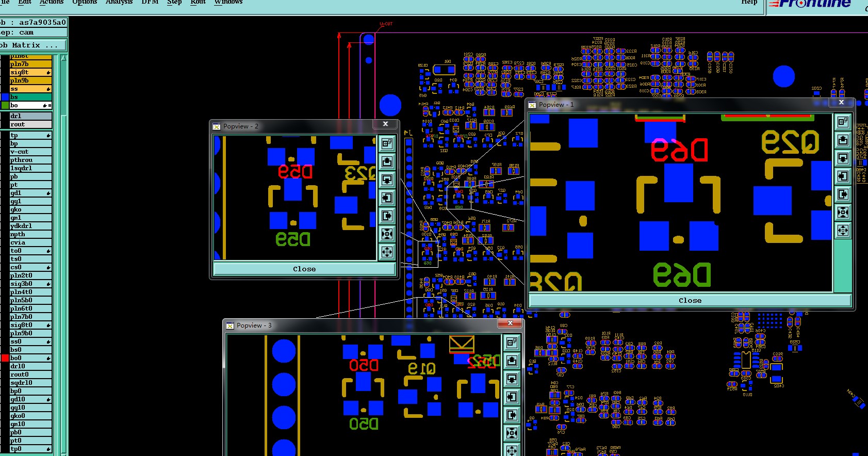Click zoom out icon in Popview 2
This screenshot has width=868, height=456.
tap(387, 252)
